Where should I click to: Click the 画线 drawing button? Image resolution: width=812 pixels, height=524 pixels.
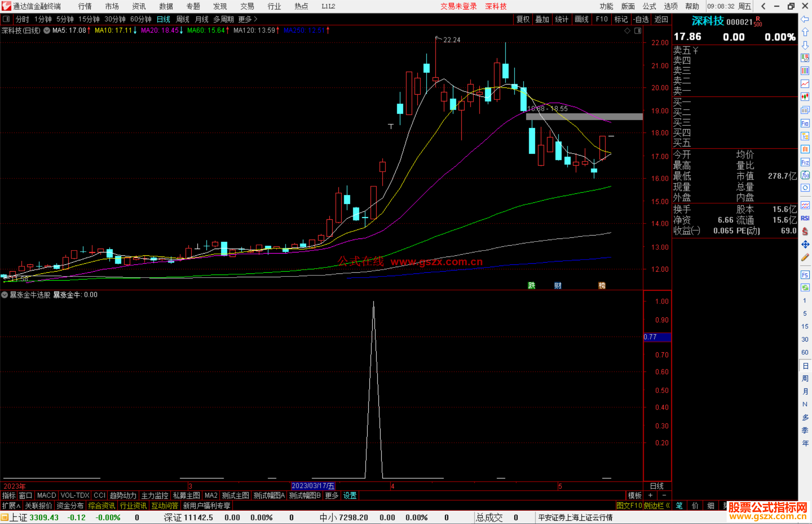pyautogui.click(x=581, y=19)
